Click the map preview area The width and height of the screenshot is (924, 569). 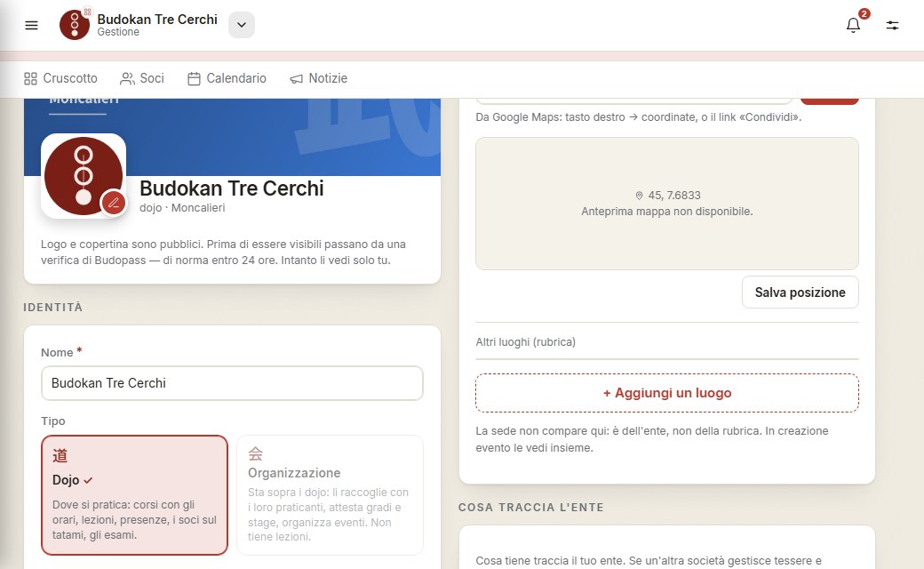click(x=667, y=204)
